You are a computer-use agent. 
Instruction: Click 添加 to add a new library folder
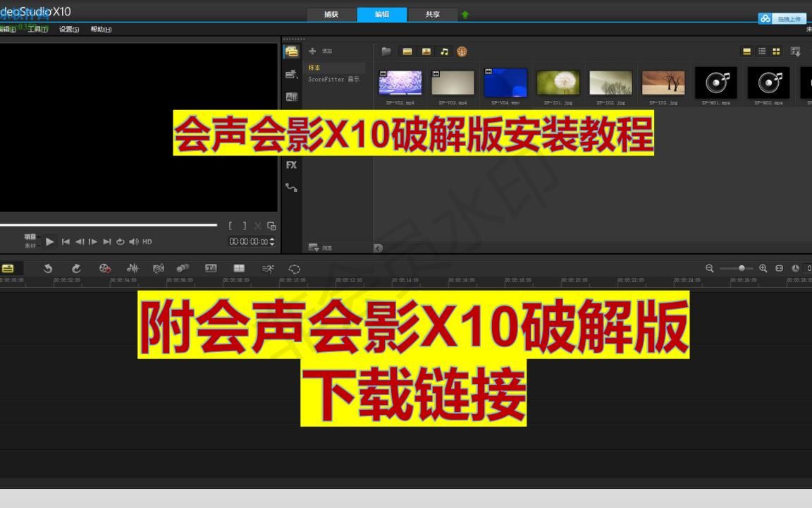321,52
